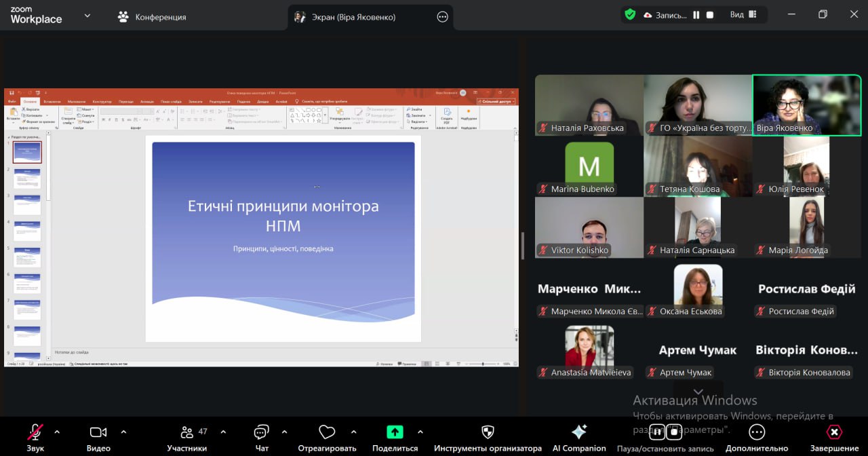Launch the AI Companion sparkle icon
The image size is (868, 456).
(578, 432)
